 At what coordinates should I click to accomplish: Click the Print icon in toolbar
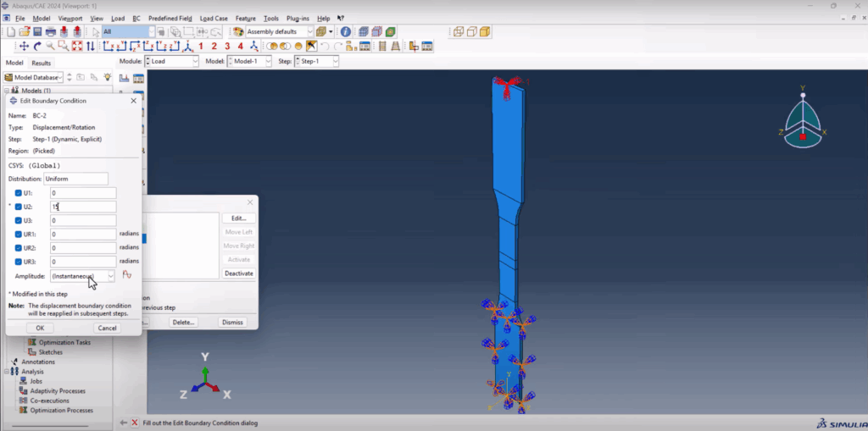click(51, 31)
